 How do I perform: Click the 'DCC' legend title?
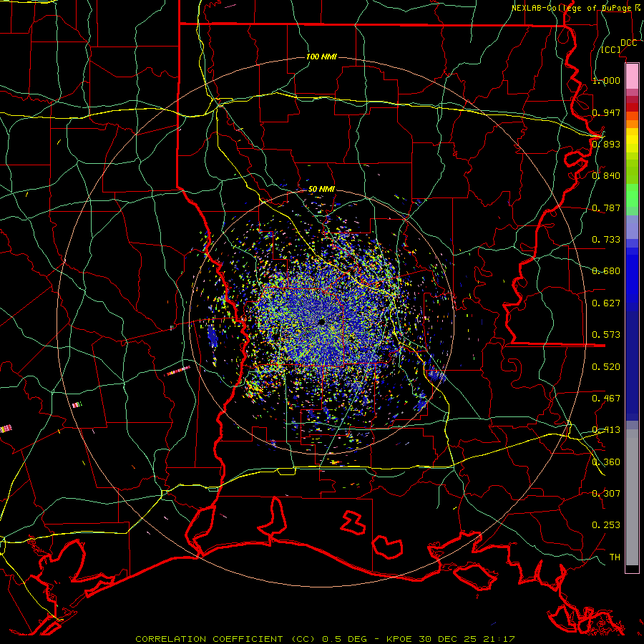click(628, 43)
